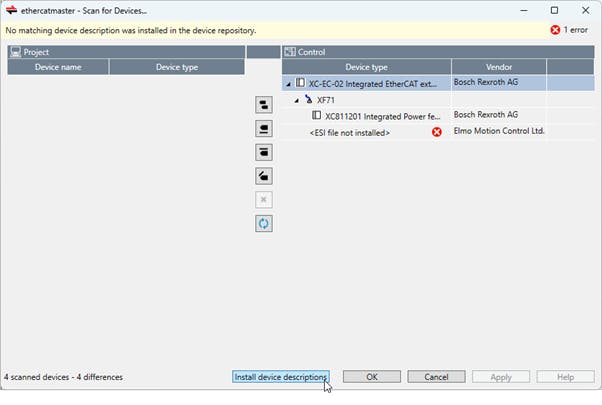Image resolution: width=602 pixels, height=405 pixels.
Task: Minimize the Scan for Devices window
Action: 524,10
